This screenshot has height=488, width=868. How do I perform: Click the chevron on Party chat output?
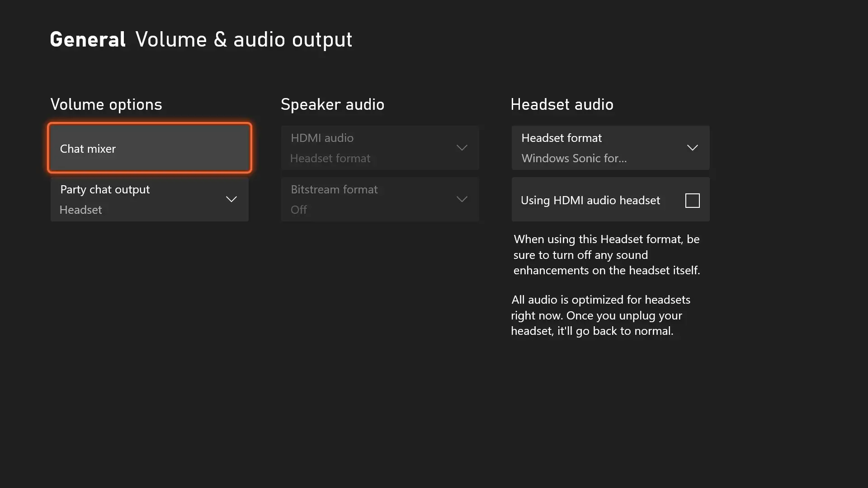(231, 199)
